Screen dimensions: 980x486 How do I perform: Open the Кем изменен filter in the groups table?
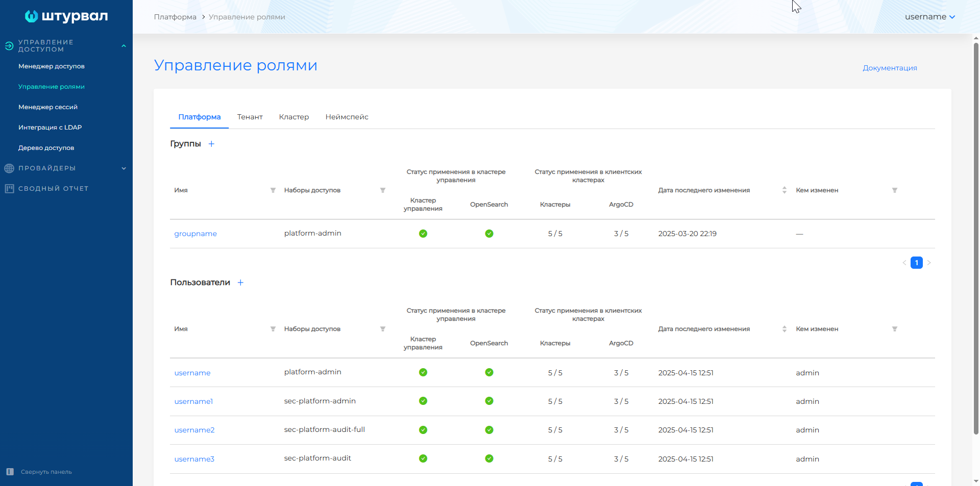[x=895, y=190]
